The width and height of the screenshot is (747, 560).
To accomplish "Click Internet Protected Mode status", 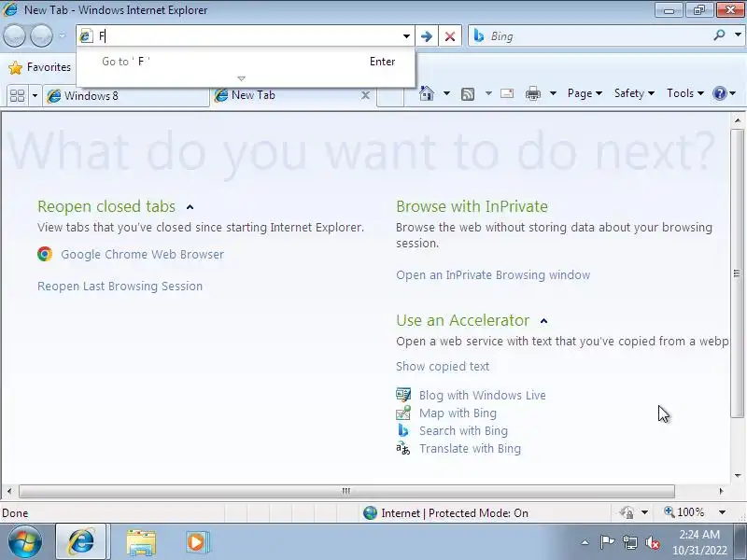I will coord(446,512).
